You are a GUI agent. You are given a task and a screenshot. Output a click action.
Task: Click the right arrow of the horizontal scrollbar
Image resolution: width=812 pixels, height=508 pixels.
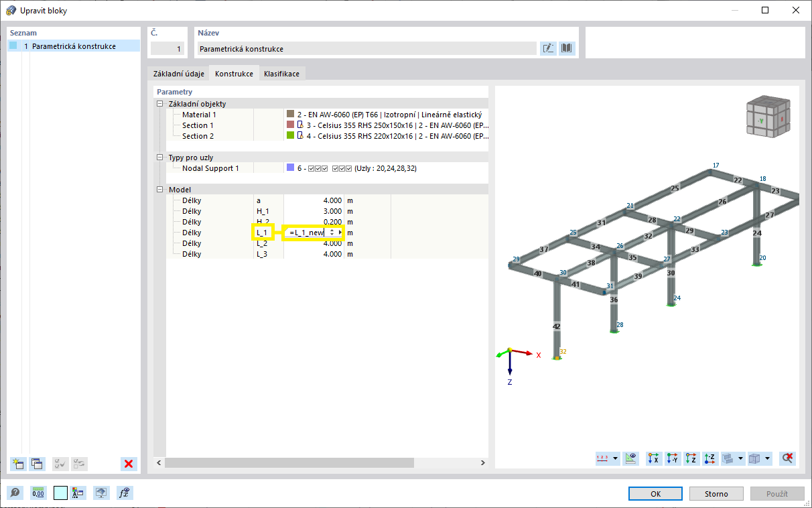tap(483, 463)
